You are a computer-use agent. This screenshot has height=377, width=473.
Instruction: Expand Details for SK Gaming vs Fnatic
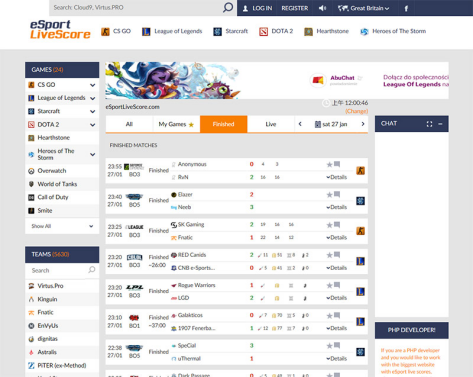(337, 237)
